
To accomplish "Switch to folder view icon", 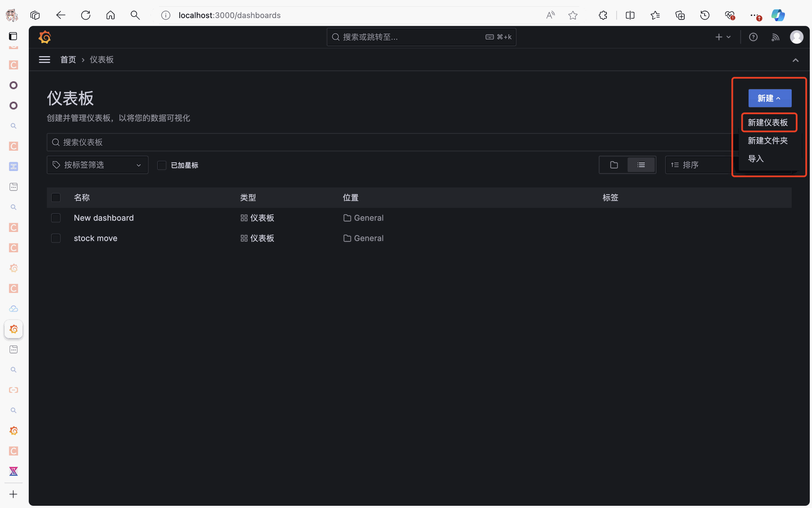I will pyautogui.click(x=614, y=165).
